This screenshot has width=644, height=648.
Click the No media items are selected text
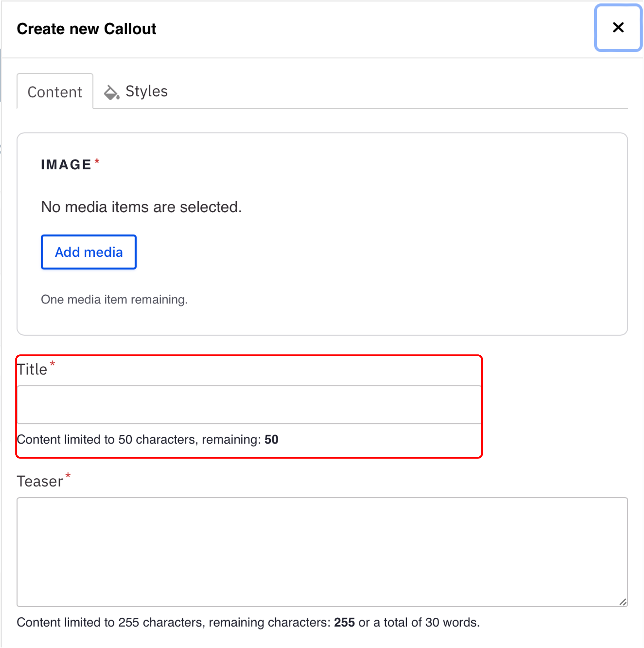tap(141, 207)
